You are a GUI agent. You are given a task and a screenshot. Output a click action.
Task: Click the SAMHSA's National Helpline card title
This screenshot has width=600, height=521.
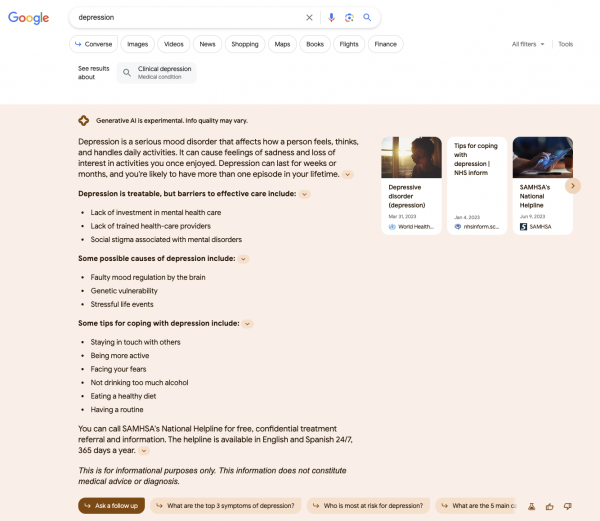tap(535, 196)
